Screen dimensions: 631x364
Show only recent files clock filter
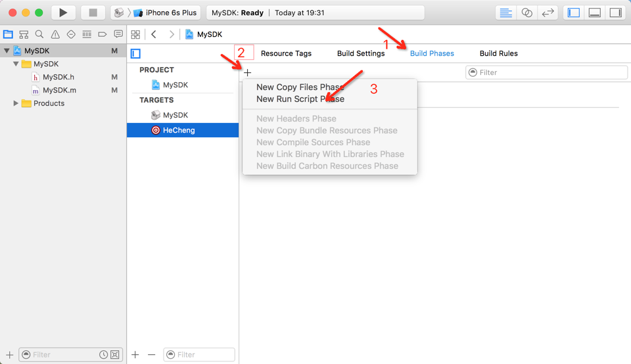(x=103, y=355)
